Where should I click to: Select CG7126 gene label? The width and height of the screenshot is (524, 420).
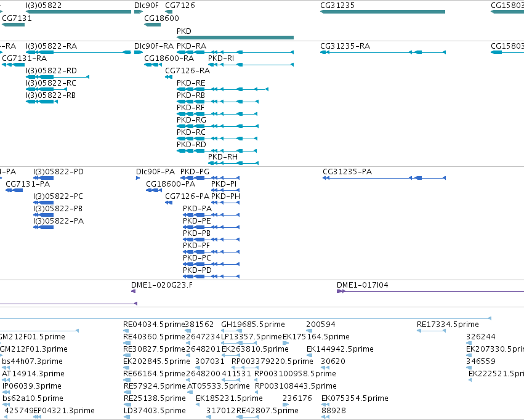pos(180,6)
